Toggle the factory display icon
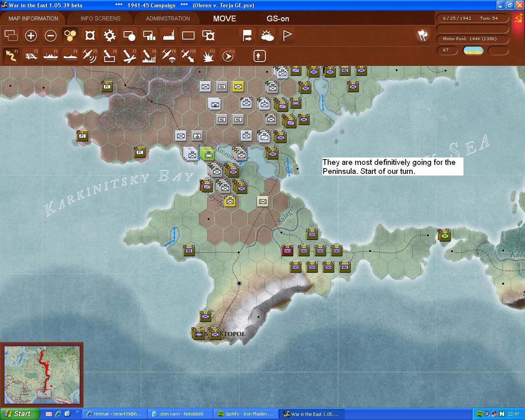This screenshot has height=420, width=525. click(x=169, y=36)
